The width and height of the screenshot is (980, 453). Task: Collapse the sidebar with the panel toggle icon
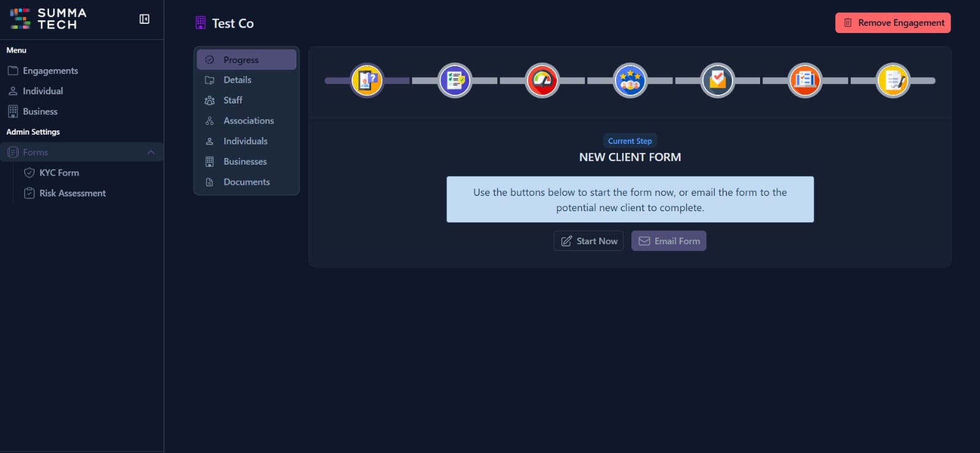click(145, 19)
